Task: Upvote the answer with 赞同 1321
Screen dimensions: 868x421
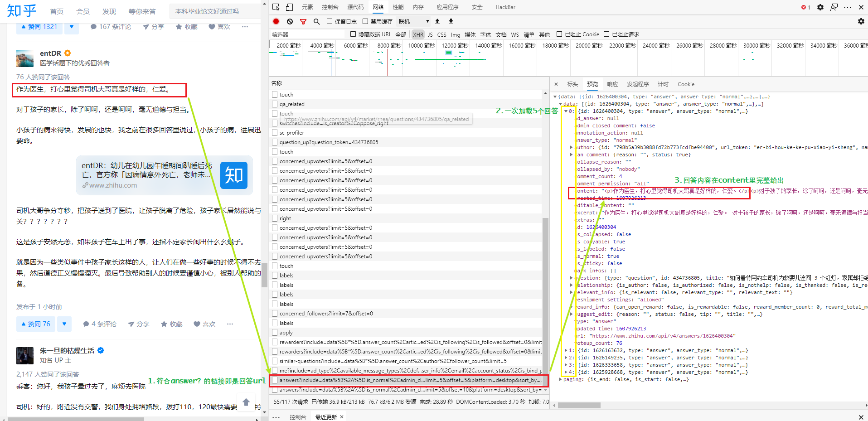Action: 39,27
